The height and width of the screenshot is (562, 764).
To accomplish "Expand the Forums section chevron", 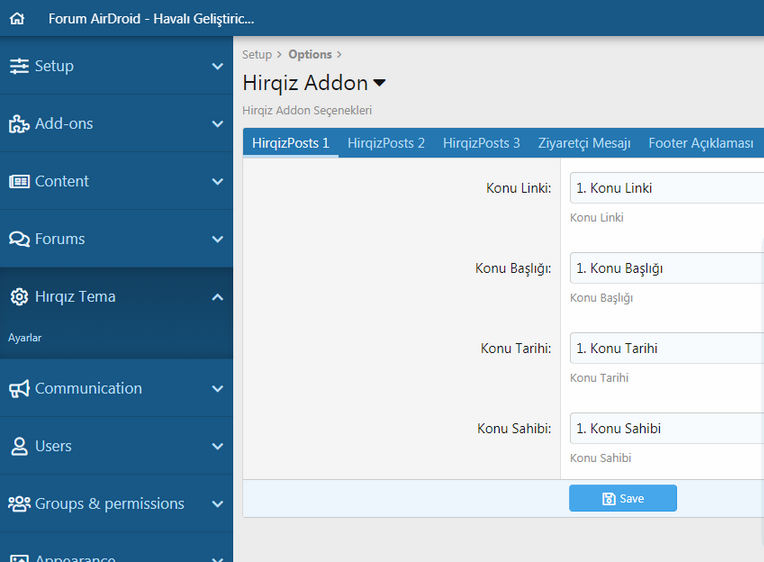I will point(218,239).
